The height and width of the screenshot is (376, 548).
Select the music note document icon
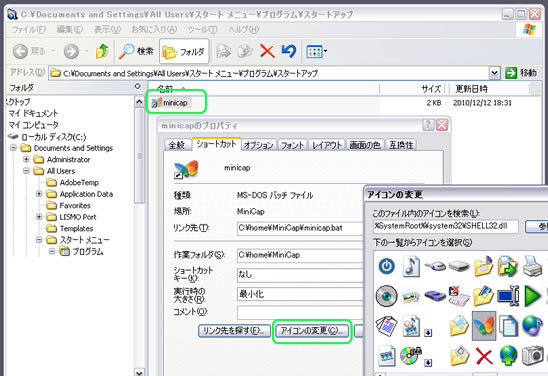[x=411, y=267]
